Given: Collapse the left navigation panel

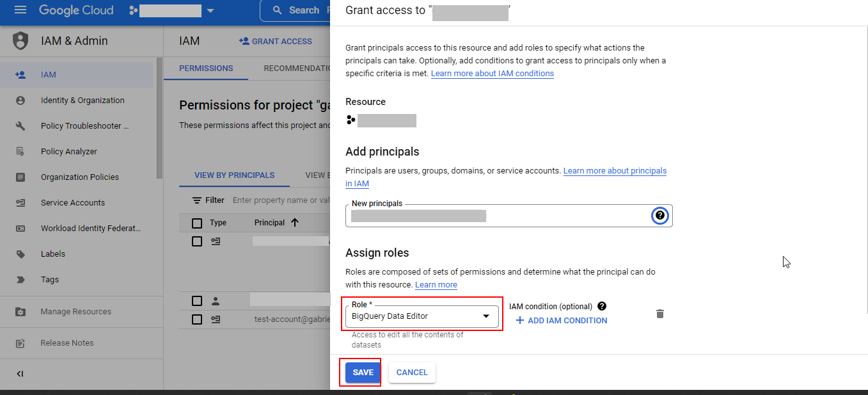Looking at the screenshot, I should point(20,374).
